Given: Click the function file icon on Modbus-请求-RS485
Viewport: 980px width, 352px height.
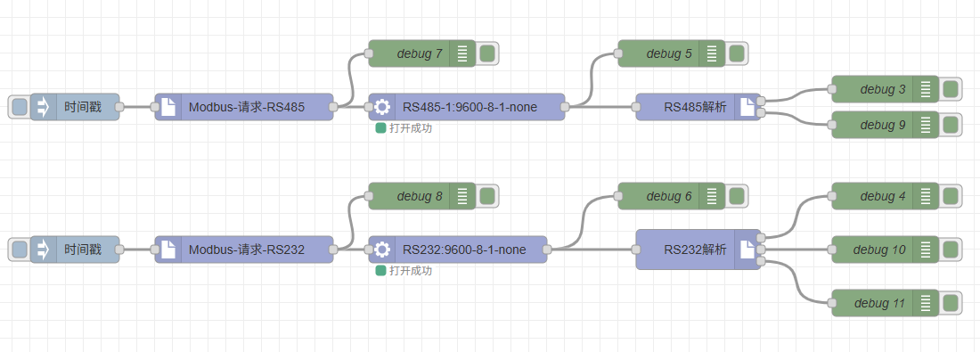Looking at the screenshot, I should click(168, 107).
